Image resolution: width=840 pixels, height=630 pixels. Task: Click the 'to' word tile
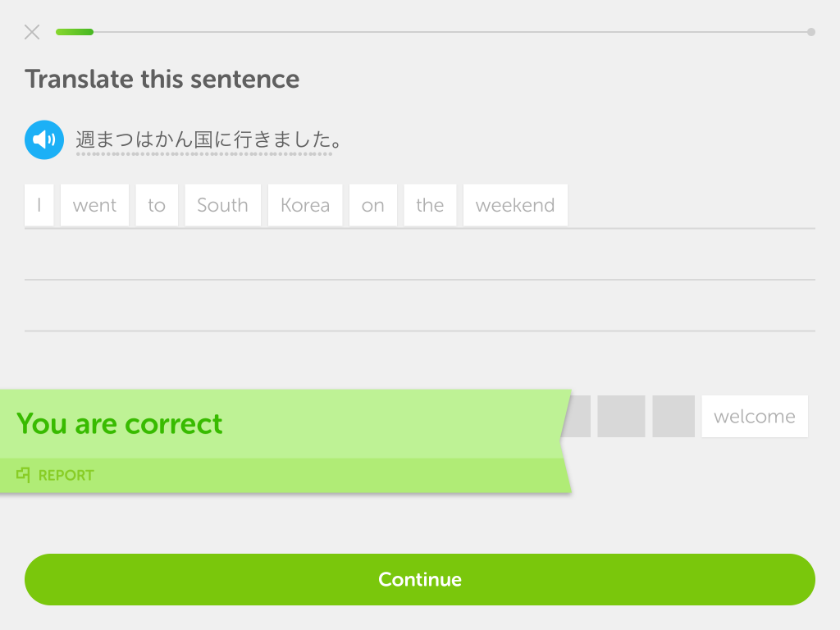pyautogui.click(x=157, y=205)
